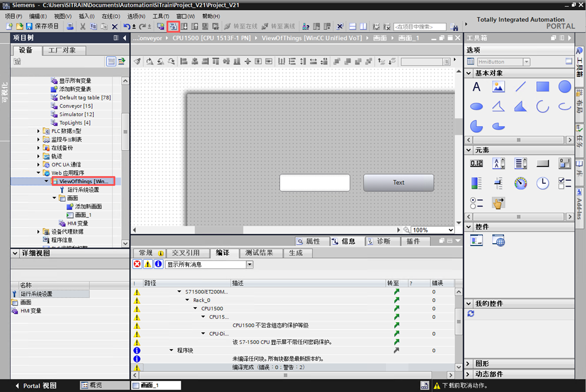Screen dimensions: 586x392
Task: Toggle the error messages filter
Action: point(137,264)
